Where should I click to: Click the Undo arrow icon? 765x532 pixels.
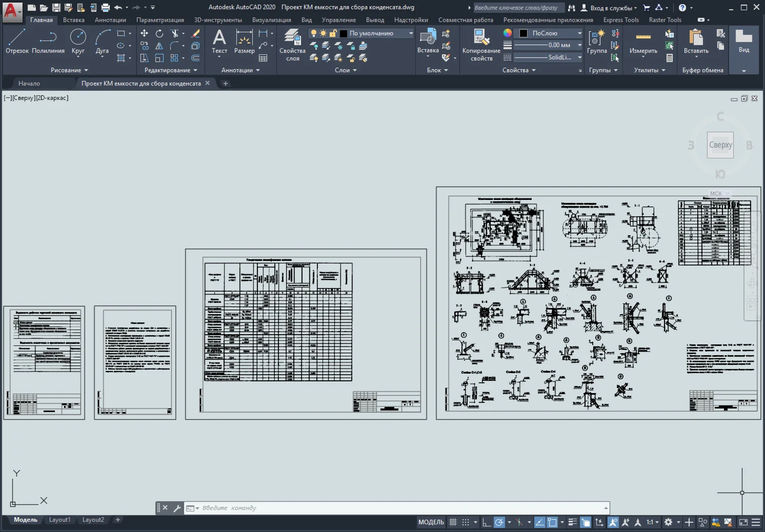click(x=118, y=8)
